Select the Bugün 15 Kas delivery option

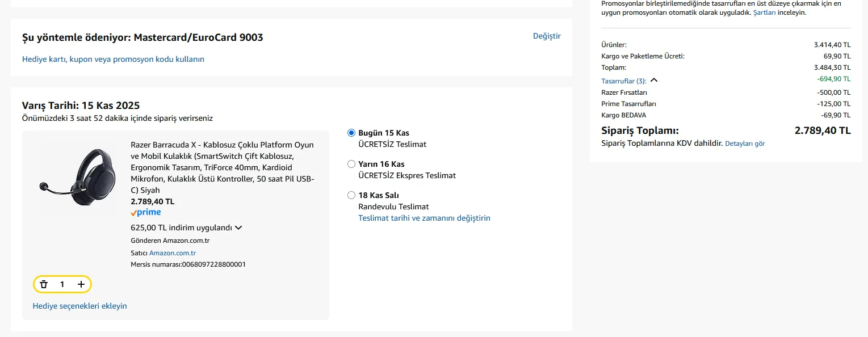pos(351,133)
